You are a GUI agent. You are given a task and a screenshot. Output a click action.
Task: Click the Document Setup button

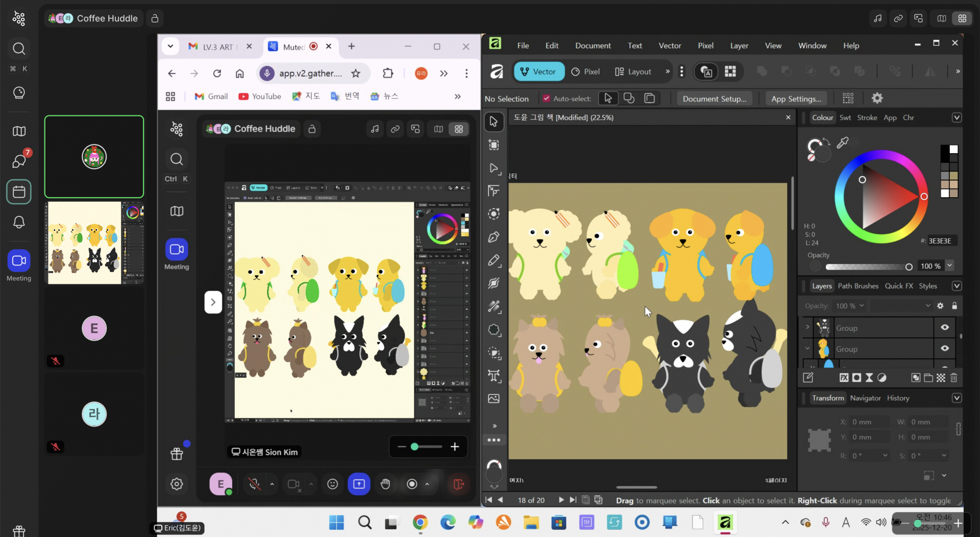coord(714,99)
